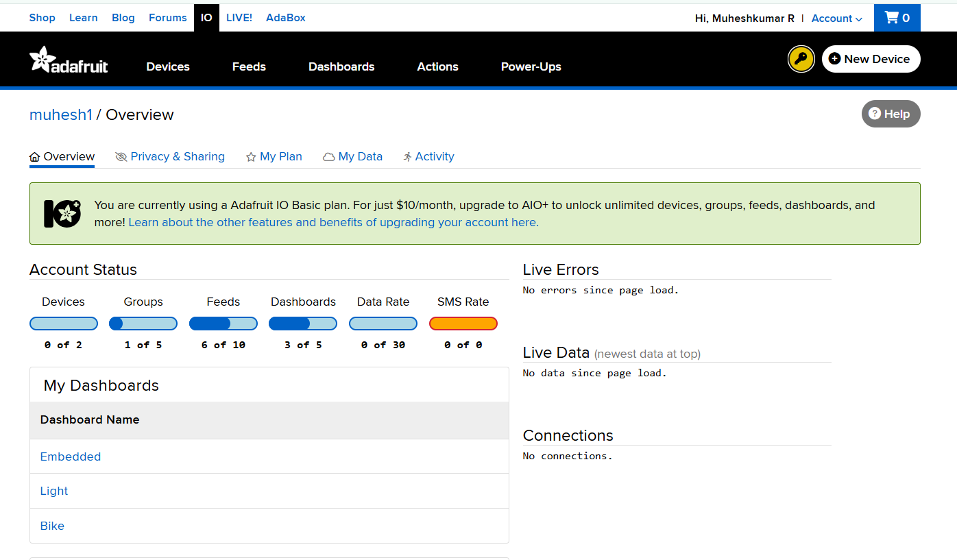957x560 pixels.
Task: Open the Actions menu
Action: 437,66
